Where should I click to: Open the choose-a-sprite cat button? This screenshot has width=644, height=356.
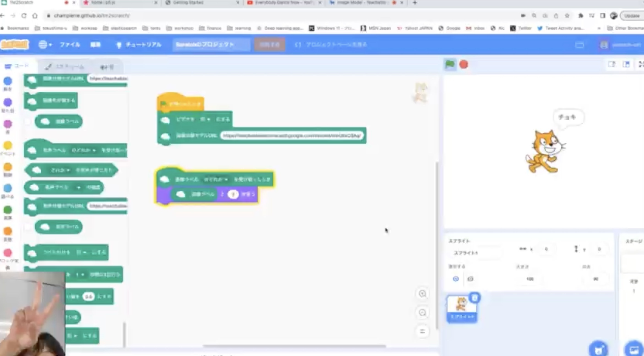pyautogui.click(x=598, y=349)
